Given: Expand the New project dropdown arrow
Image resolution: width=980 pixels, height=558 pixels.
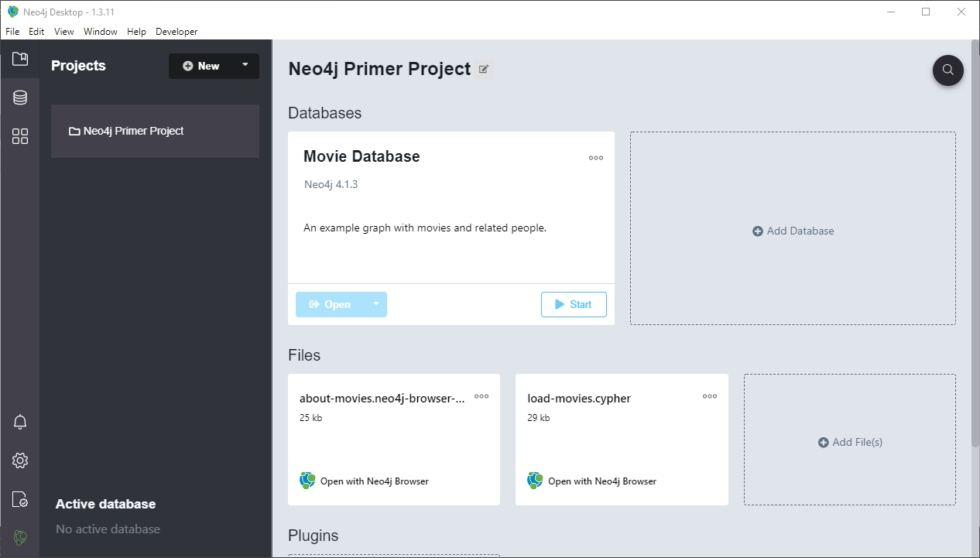Looking at the screenshot, I should coord(245,66).
